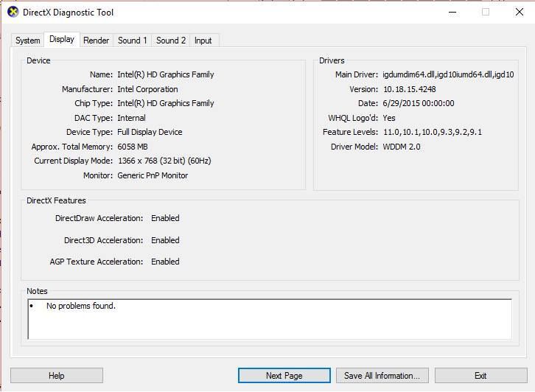This screenshot has width=535, height=392.
Task: Click the AGP Texture Acceleration 'Enabled' value
Action: (x=165, y=262)
